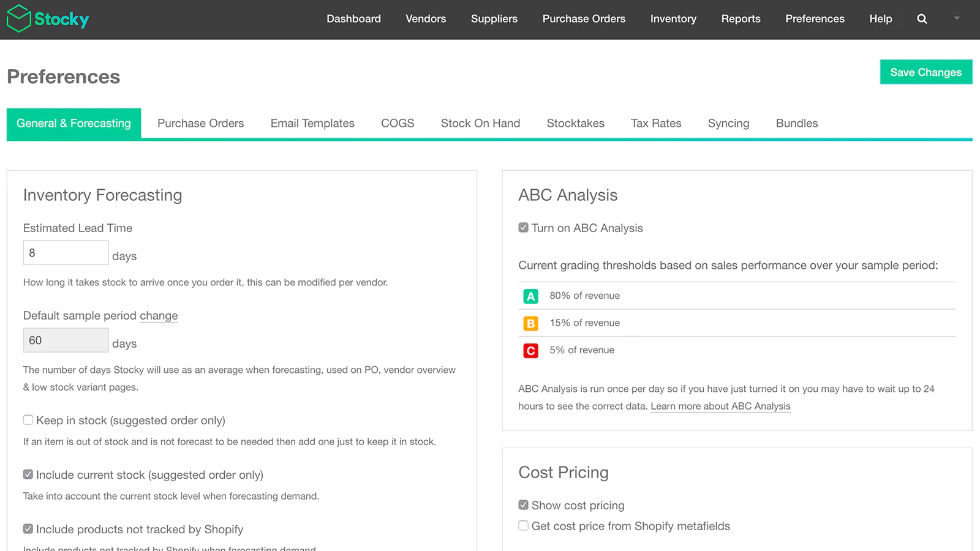Click the red C grade badge
This screenshot has width=980, height=551.
point(530,351)
